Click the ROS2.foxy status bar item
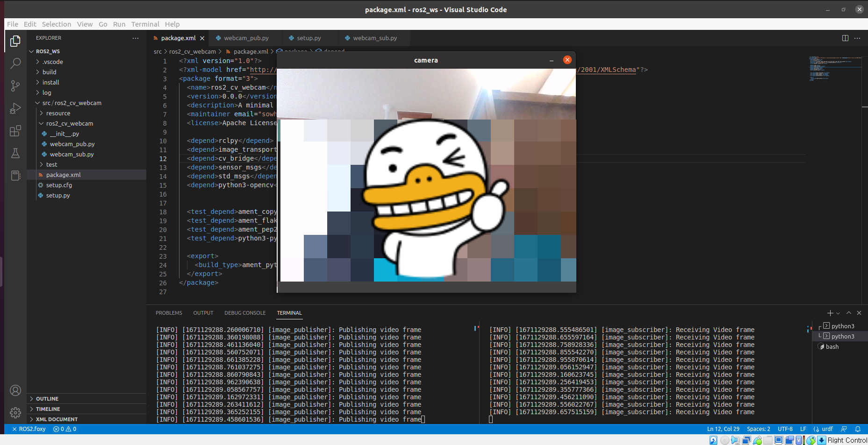This screenshot has height=445, width=868. [29, 429]
